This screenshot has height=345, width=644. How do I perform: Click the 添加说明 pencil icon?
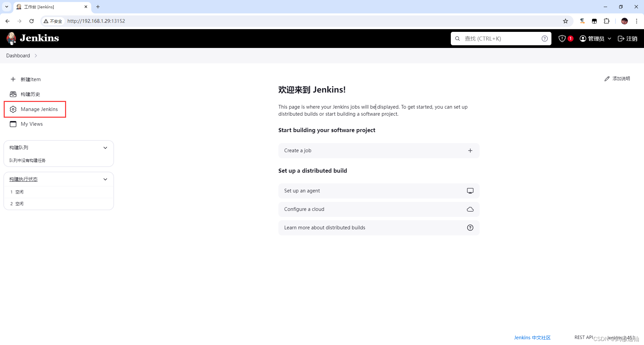(x=607, y=78)
